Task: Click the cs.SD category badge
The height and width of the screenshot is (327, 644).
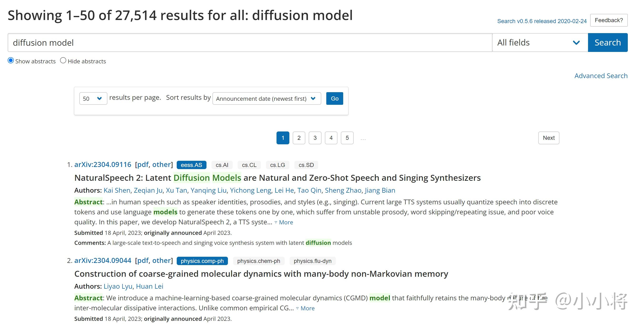Action: (x=306, y=165)
